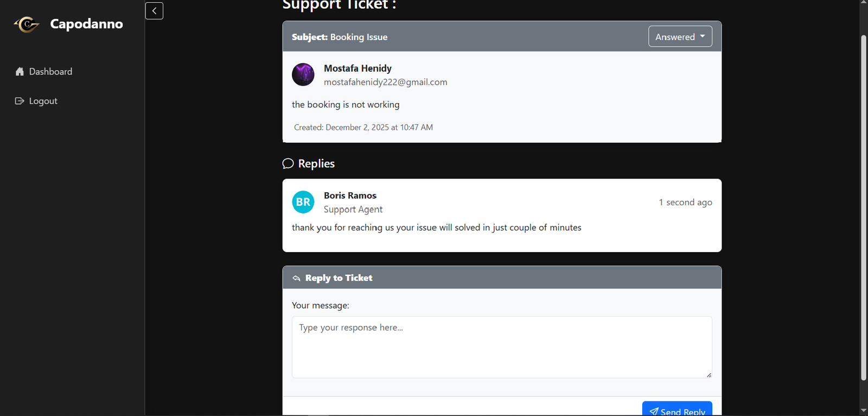Click the reply arrow icon in form header

tap(296, 278)
